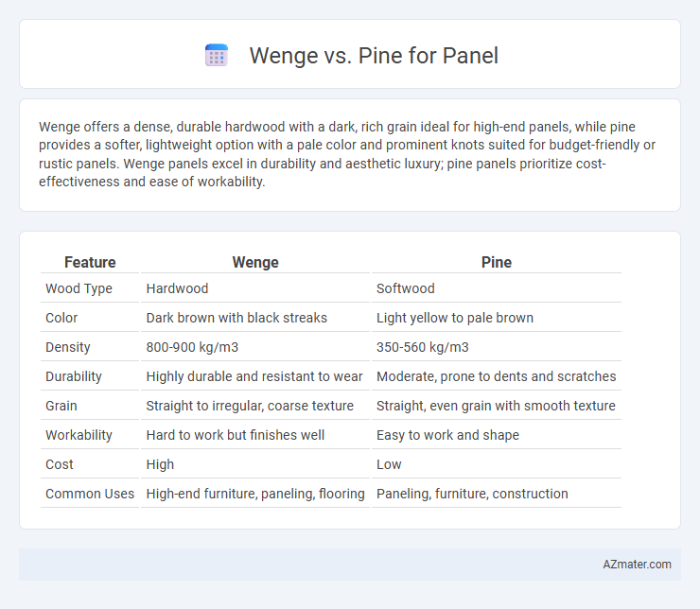This screenshot has height=609, width=700.
Task: Click the 'Common Uses' row label
Action: coord(90,495)
